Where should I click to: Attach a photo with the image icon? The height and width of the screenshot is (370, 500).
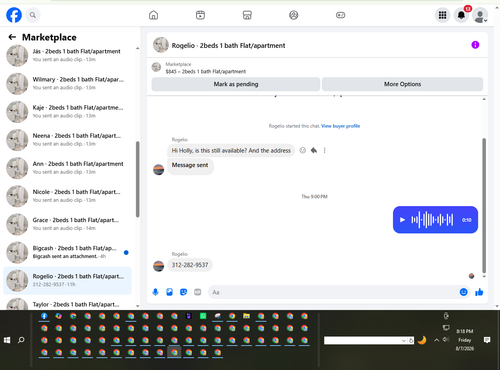coord(169,292)
